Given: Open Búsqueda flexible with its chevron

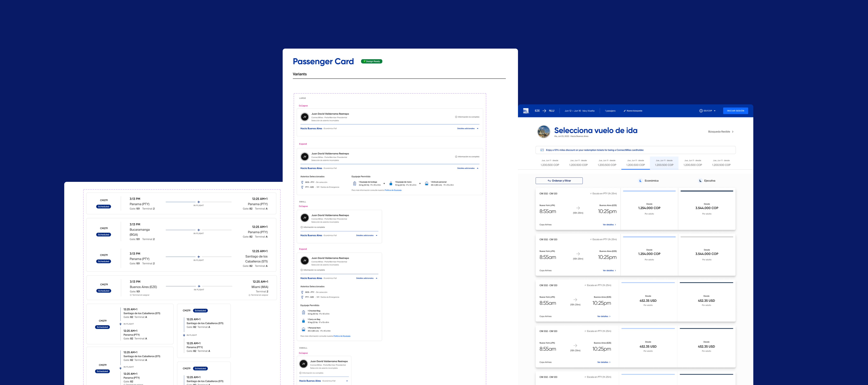Looking at the screenshot, I should (721, 132).
